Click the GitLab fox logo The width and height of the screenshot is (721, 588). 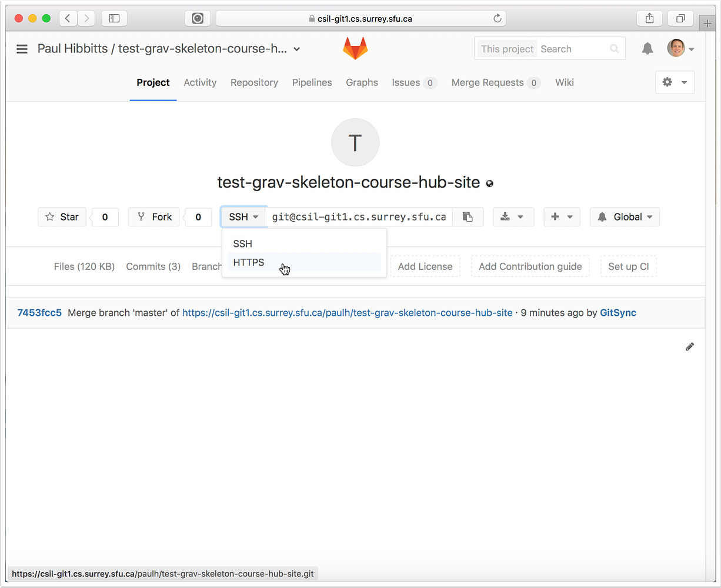click(x=355, y=49)
